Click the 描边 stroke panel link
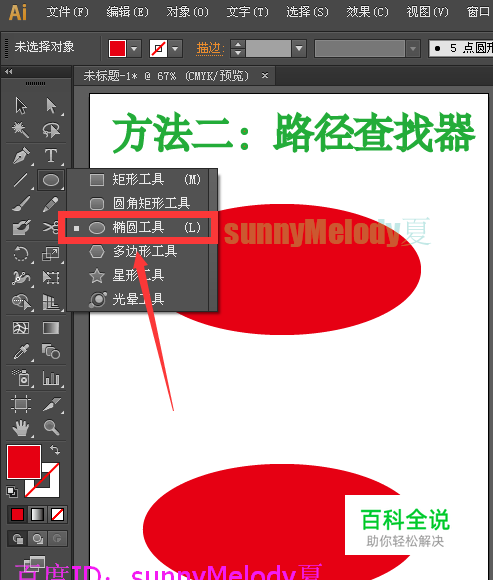 [210, 48]
